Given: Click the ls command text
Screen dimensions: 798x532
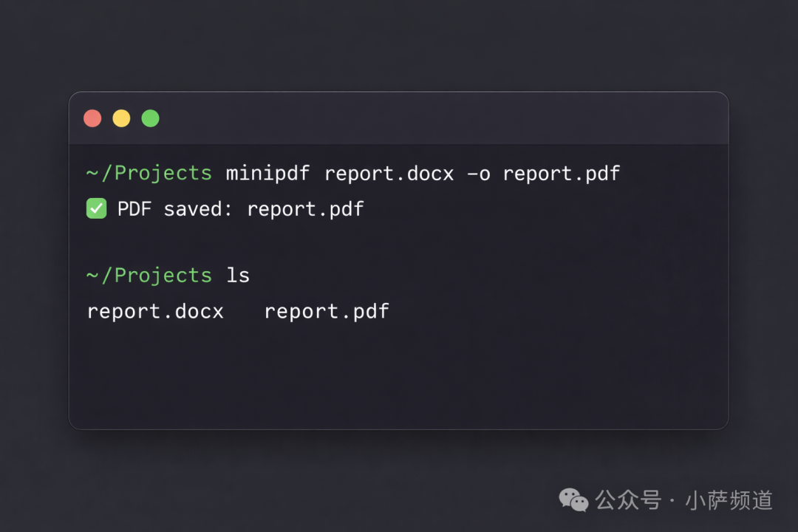Looking at the screenshot, I should (x=238, y=276).
